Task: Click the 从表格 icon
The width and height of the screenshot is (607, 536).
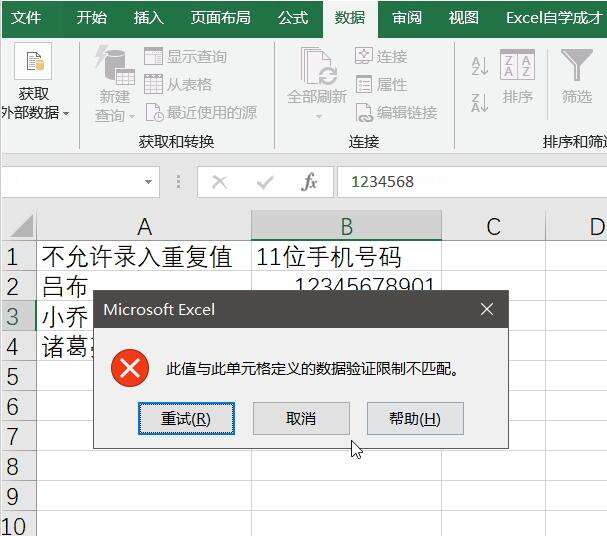Action: (153, 84)
